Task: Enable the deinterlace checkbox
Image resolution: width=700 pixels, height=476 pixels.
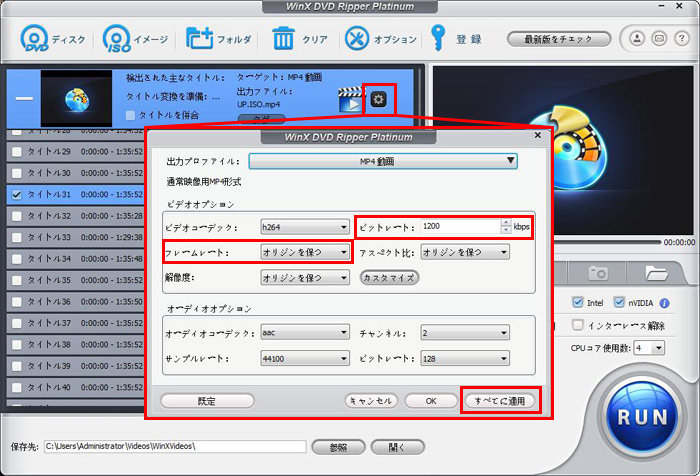Action: click(578, 325)
